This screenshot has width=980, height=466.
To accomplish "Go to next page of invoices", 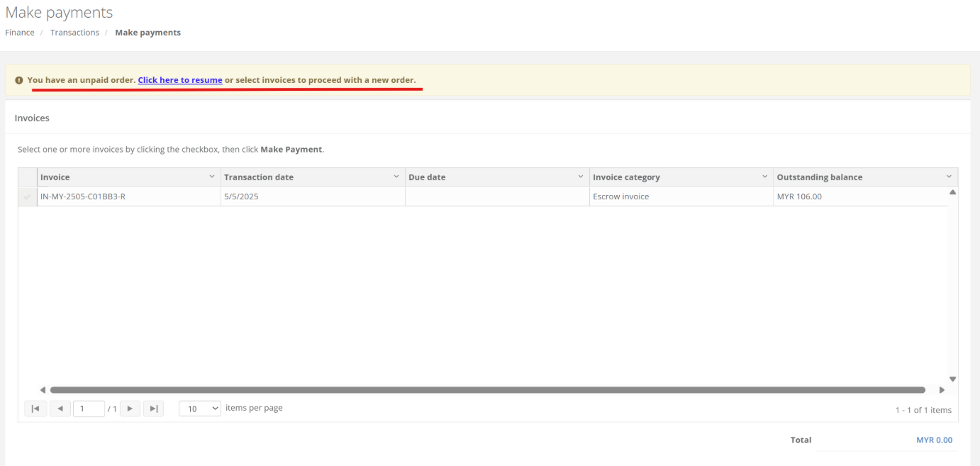I will pos(130,409).
